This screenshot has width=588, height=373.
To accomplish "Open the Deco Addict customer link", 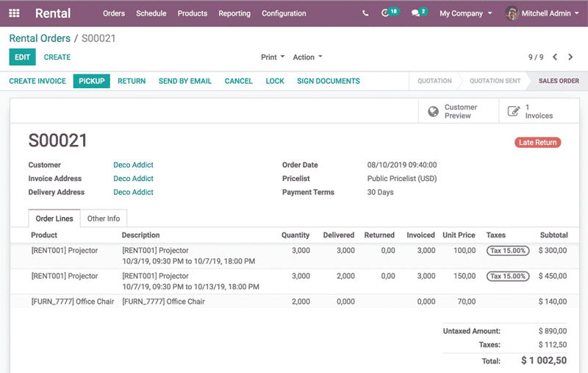I will (133, 165).
